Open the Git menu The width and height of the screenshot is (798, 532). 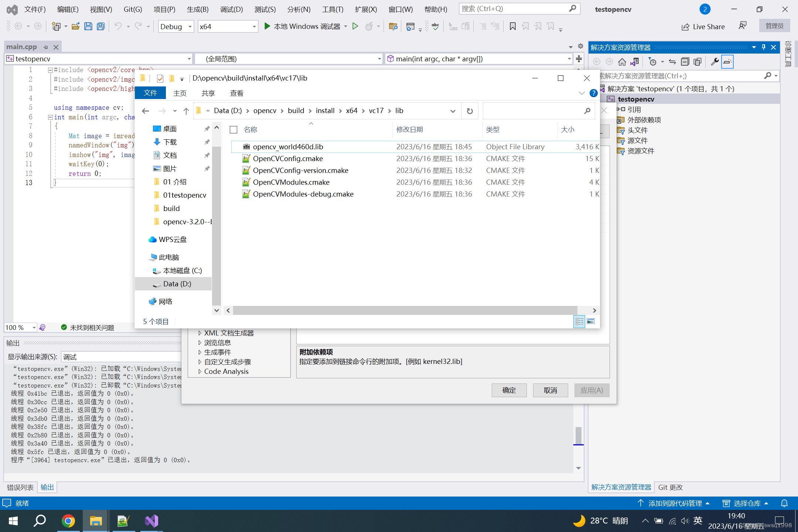[x=133, y=9]
